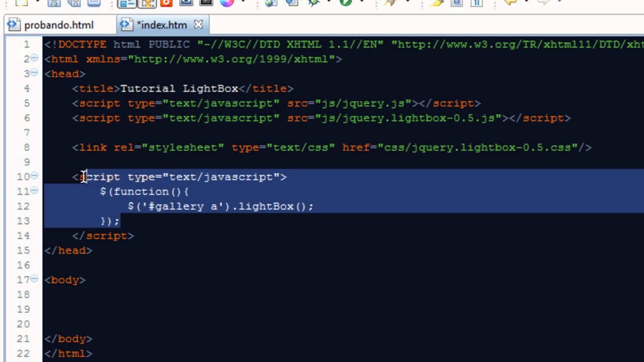Viewport: 644px width, 362px height.
Task: Click the closing </html> tag
Action: click(x=68, y=353)
